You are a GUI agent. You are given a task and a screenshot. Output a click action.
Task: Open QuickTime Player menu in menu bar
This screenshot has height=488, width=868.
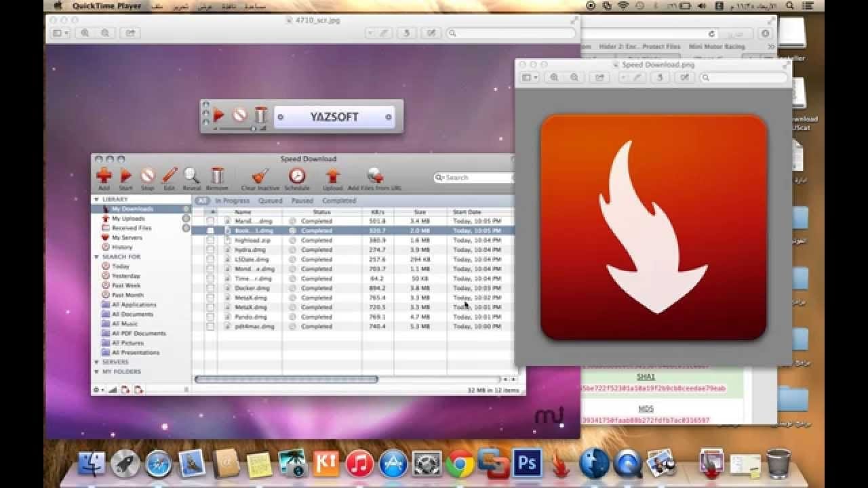[x=107, y=5]
